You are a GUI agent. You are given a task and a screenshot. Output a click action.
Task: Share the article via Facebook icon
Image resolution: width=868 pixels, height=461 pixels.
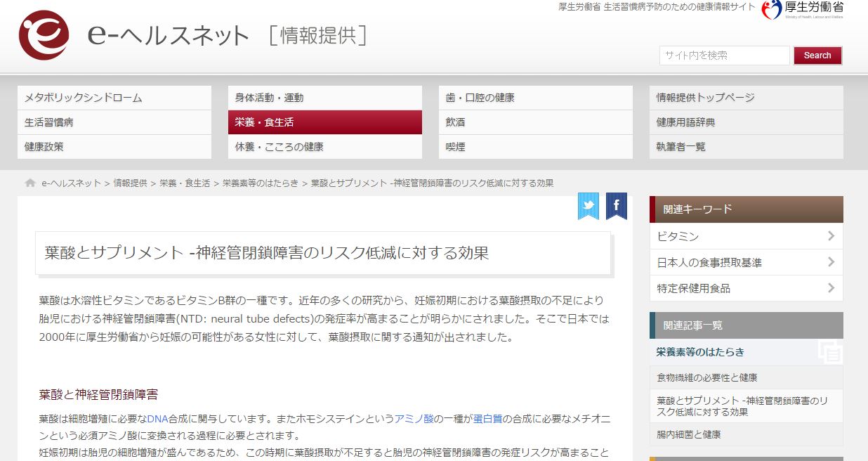tap(616, 205)
